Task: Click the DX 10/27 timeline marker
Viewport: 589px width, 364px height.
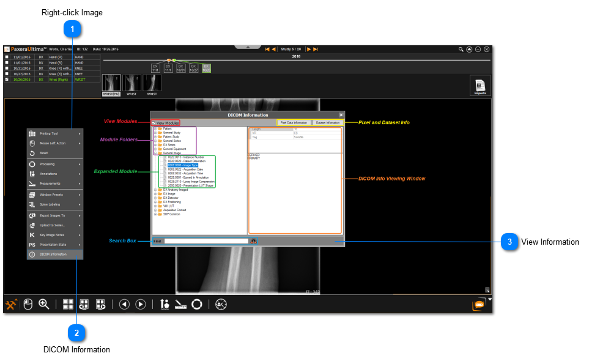Action: 194,68
